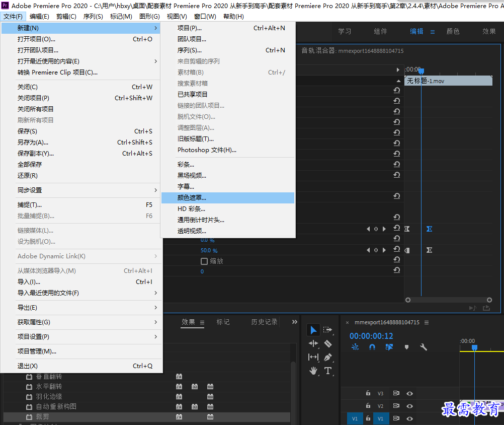Expand 打开最近使用的内容 submenu
The width and height of the screenshot is (504, 425).
(156, 61)
